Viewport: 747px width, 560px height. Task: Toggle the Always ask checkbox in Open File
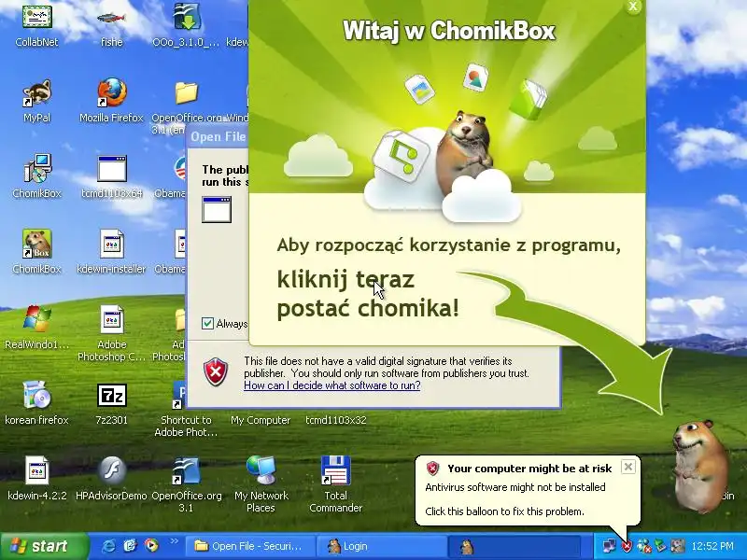pyautogui.click(x=207, y=323)
